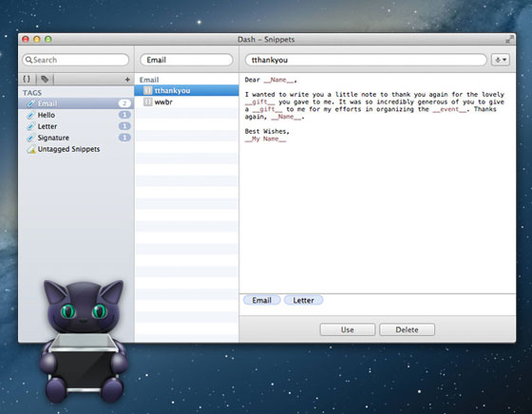This screenshot has height=414, width=532.
Task: Switch to tags view tag icon
Action: click(x=45, y=80)
